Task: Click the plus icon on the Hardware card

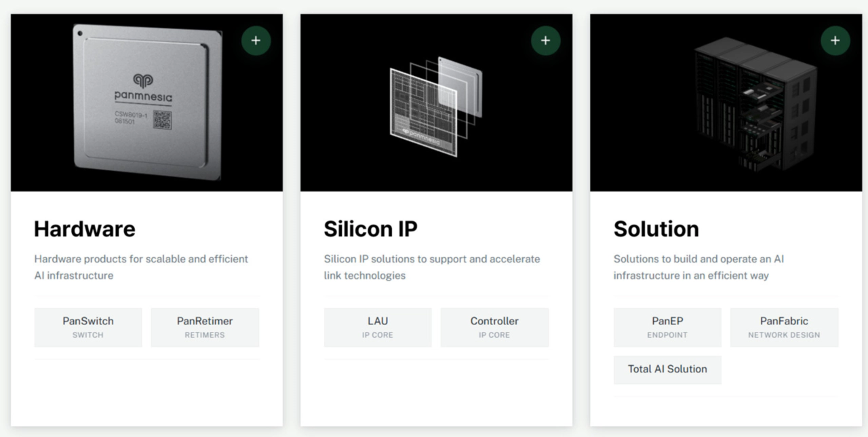Action: click(256, 40)
